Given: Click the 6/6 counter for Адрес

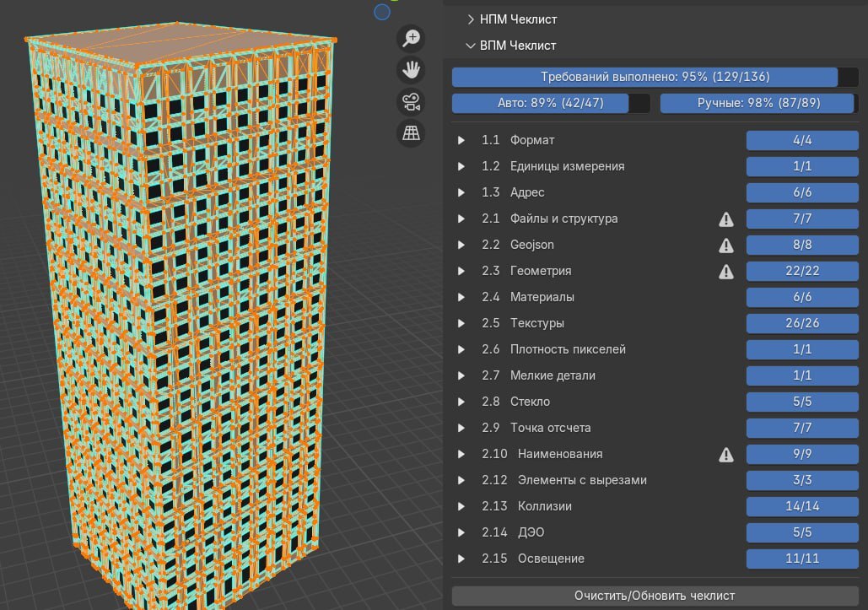Looking at the screenshot, I should (802, 192).
